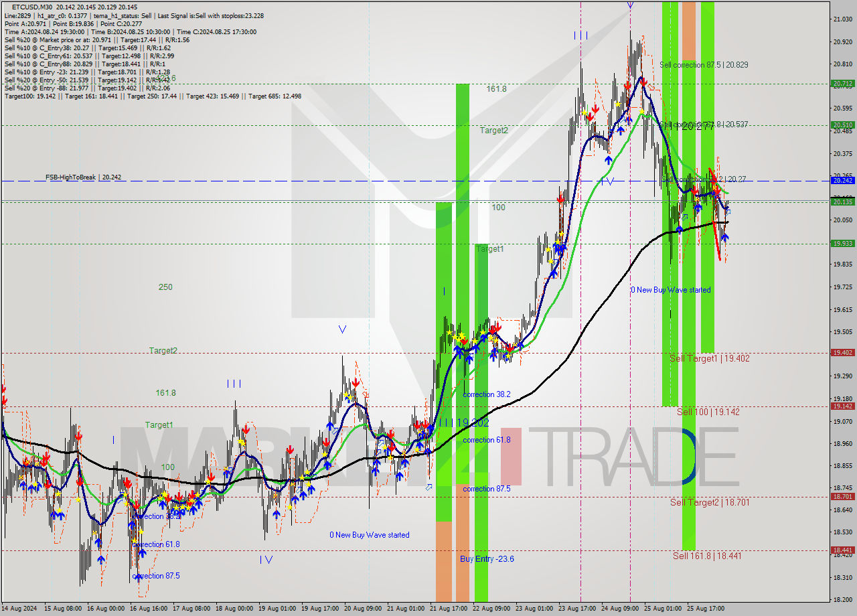This screenshot has height=616, width=857.
Task: Select the Sell %20 @ Entry -88: 21.977 line
Action: tap(87, 88)
